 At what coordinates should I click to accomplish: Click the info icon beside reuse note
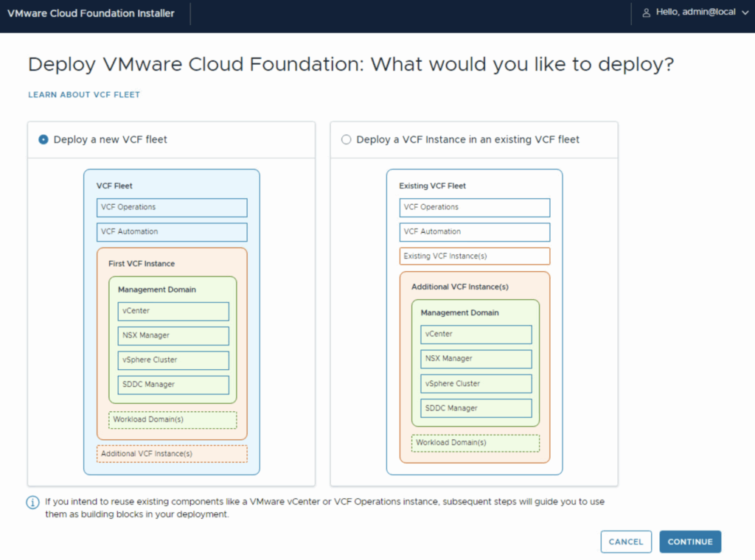tap(33, 503)
